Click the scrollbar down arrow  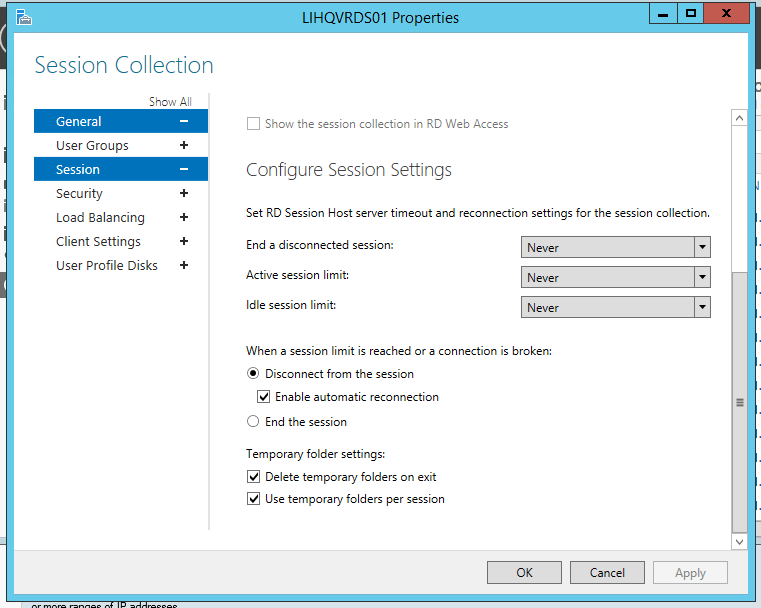[739, 542]
